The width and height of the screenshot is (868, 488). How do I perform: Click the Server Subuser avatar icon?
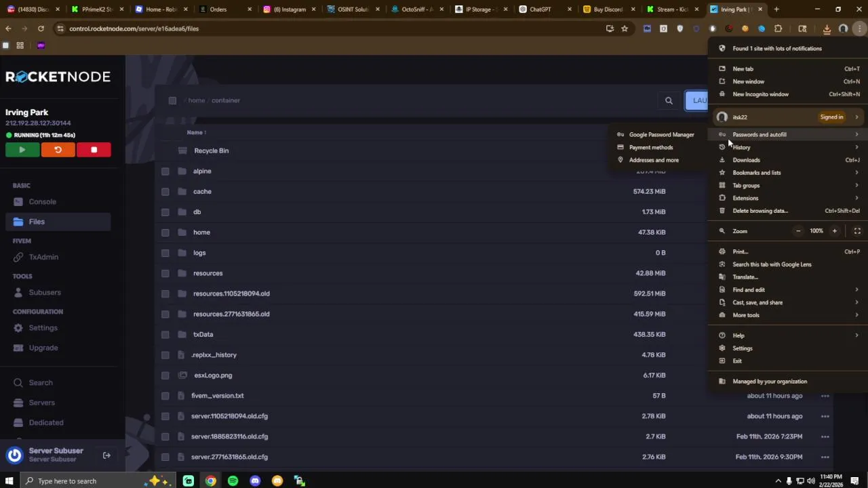pyautogui.click(x=14, y=455)
